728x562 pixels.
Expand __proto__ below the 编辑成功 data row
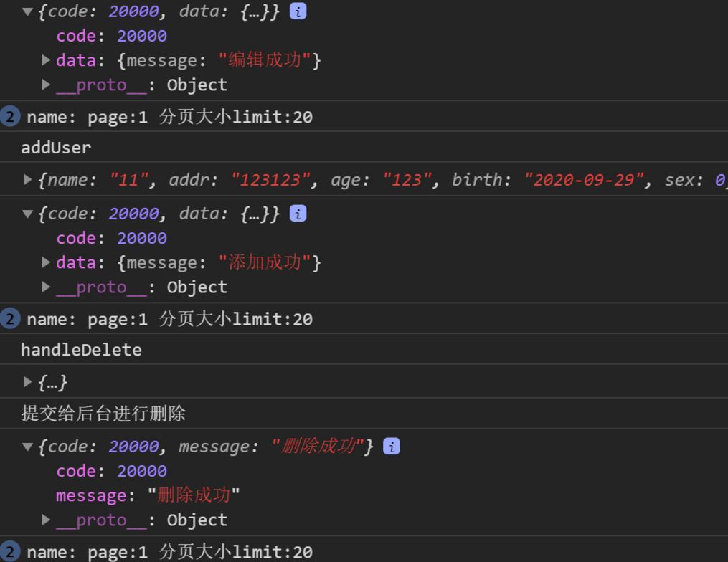pos(46,85)
